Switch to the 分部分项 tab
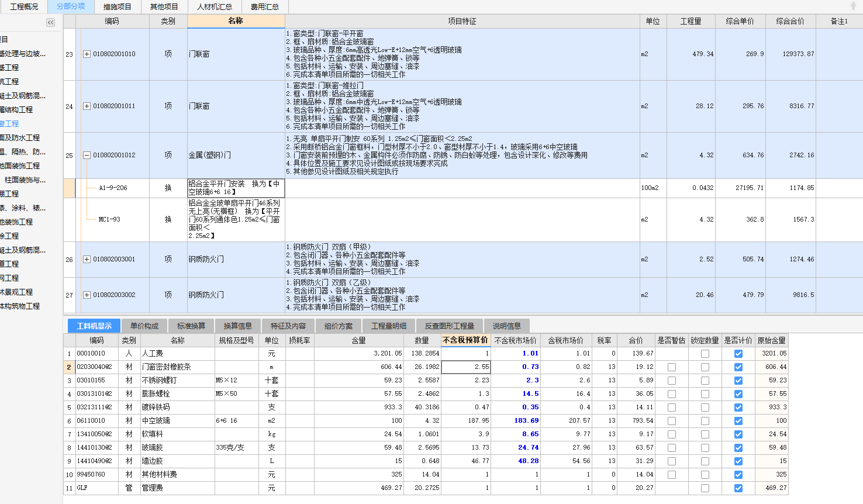This screenshot has height=504, width=863. pyautogui.click(x=71, y=6)
